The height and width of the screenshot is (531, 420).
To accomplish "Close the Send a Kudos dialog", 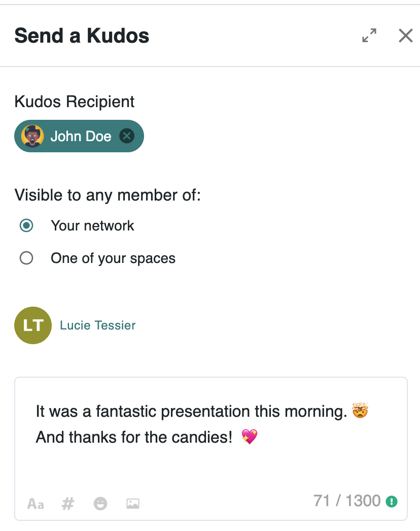I will coord(405,36).
